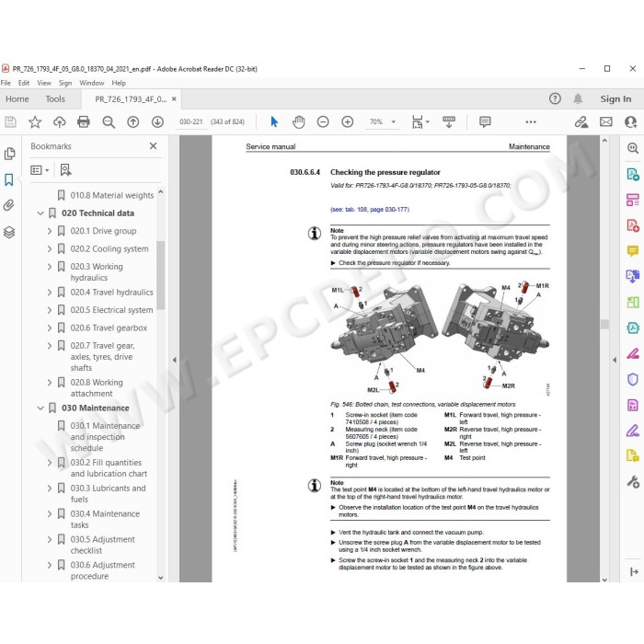Screen dimensions: 644x644
Task: Go to the next page arrow
Action: point(157,121)
